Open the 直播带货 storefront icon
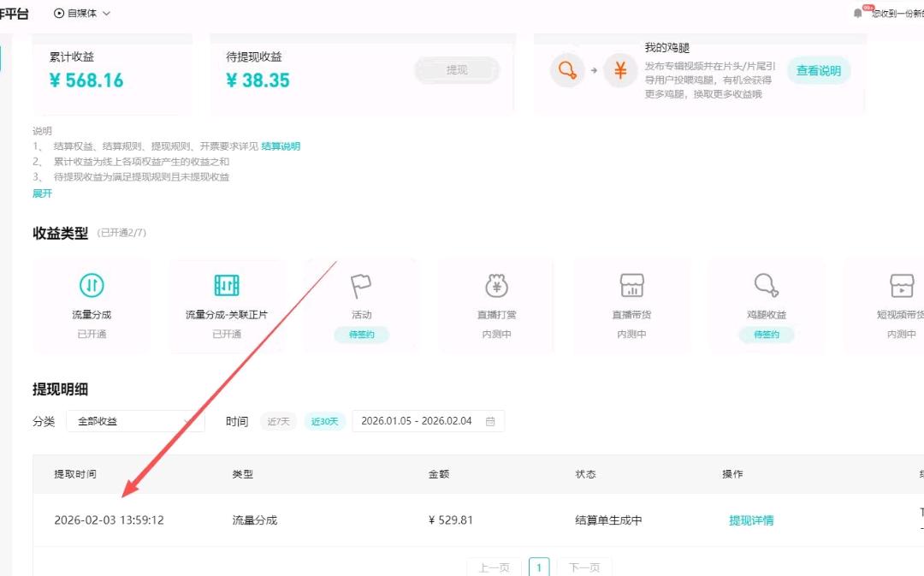This screenshot has height=576, width=924. 632,285
